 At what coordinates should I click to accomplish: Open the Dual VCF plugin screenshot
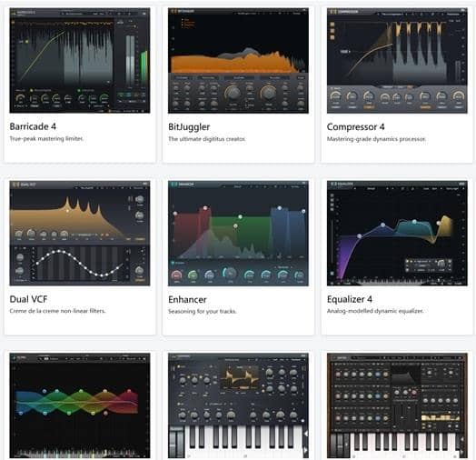(x=80, y=233)
